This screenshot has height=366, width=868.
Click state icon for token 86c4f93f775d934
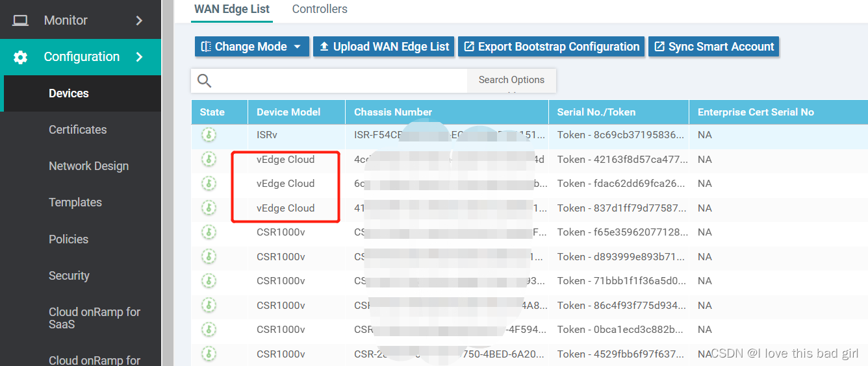209,306
